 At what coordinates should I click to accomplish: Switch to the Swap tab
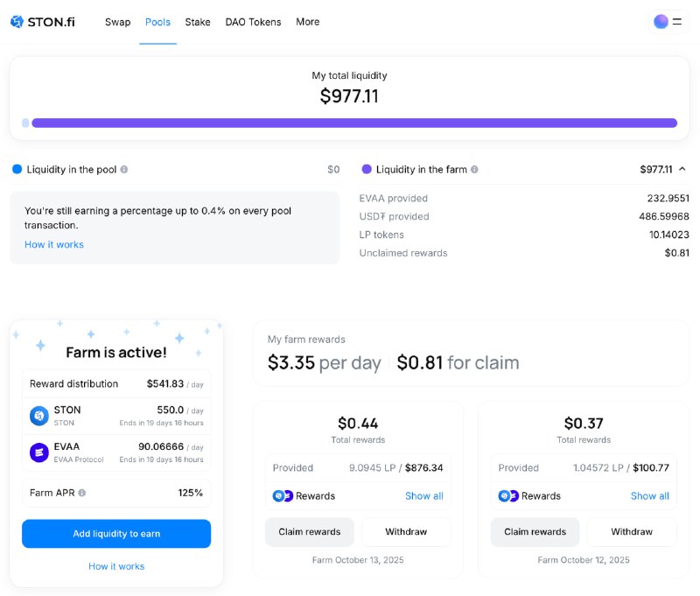tap(117, 22)
